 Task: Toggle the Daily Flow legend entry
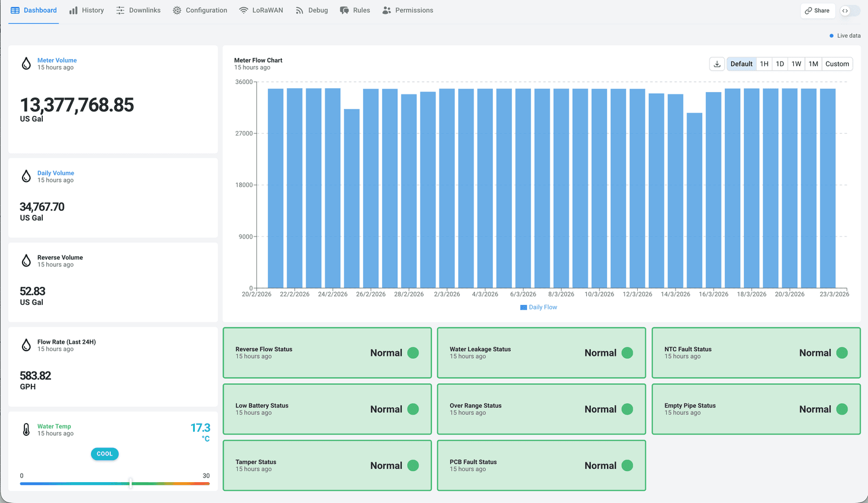pyautogui.click(x=539, y=307)
